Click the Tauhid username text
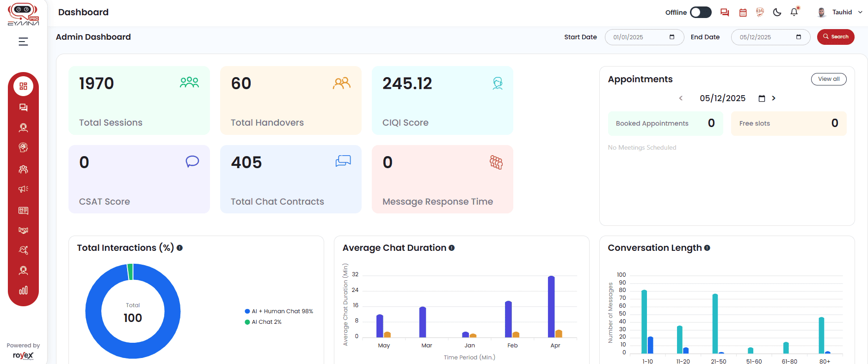The height and width of the screenshot is (364, 868). tap(842, 12)
